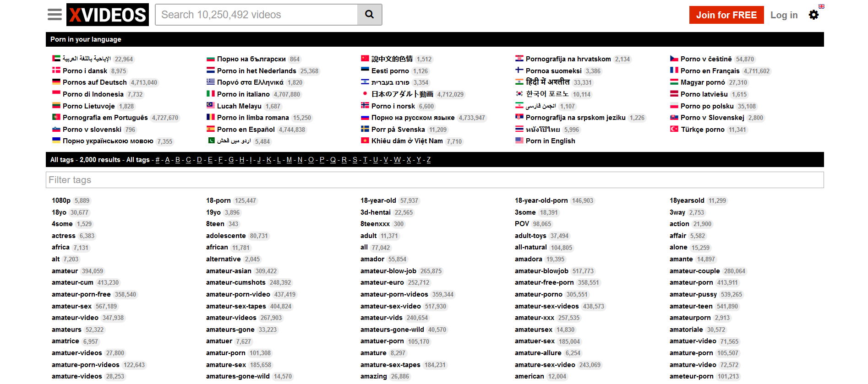Click the Swedish flag icon

coord(365,129)
